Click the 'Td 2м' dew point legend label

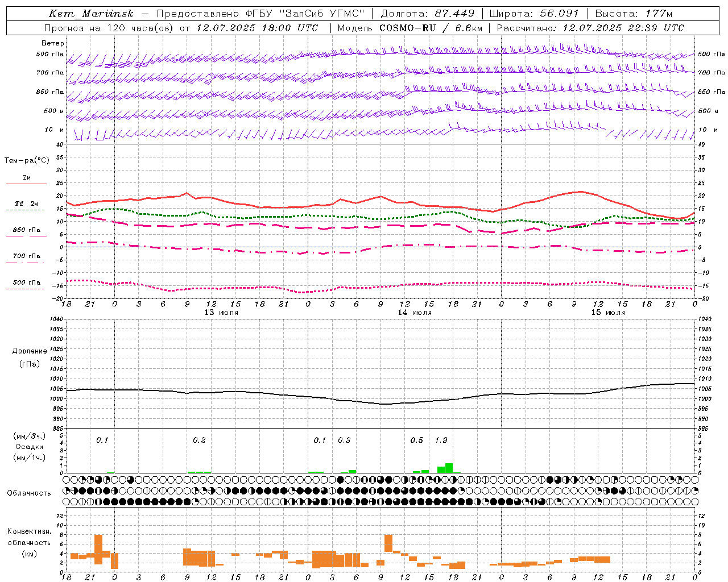pos(26,203)
